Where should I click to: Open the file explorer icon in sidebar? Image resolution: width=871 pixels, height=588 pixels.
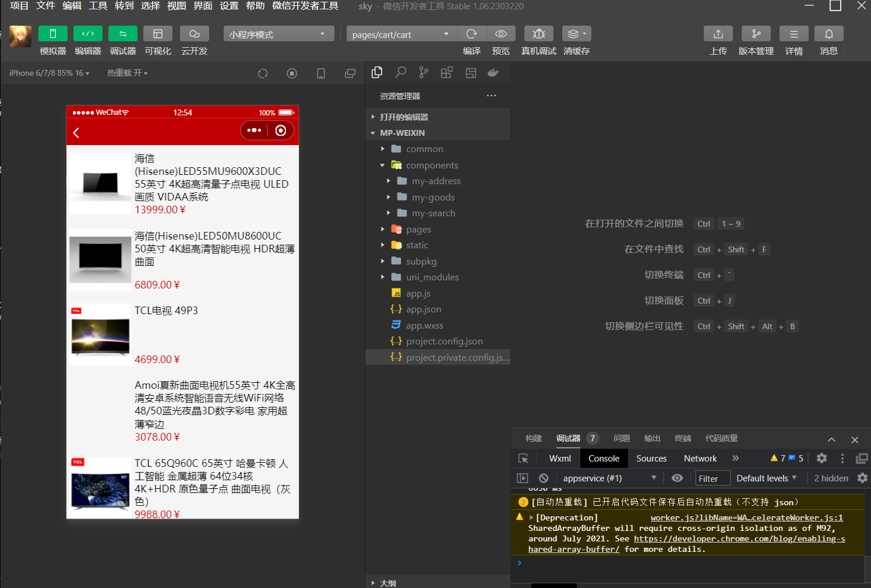377,72
